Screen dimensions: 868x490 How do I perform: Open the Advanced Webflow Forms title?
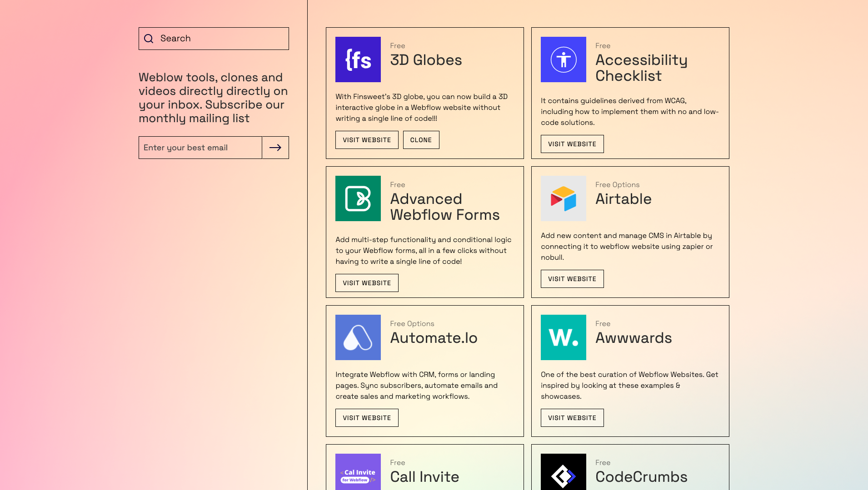445,207
